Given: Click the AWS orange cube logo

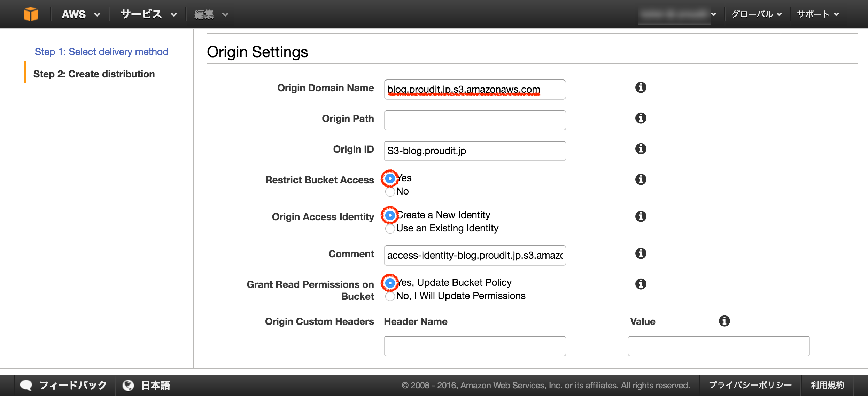Looking at the screenshot, I should 31,14.
